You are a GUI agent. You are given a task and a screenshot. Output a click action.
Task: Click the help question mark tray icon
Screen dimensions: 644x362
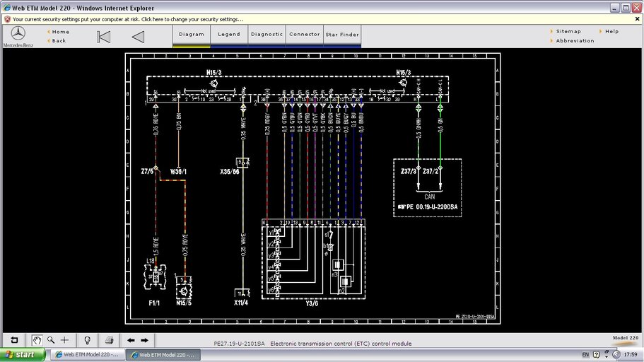pyautogui.click(x=597, y=354)
